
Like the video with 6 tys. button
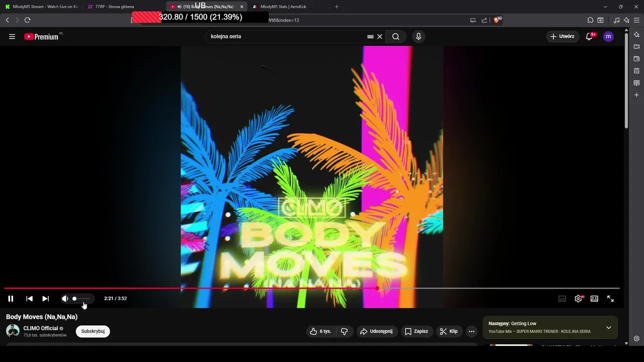click(x=320, y=331)
